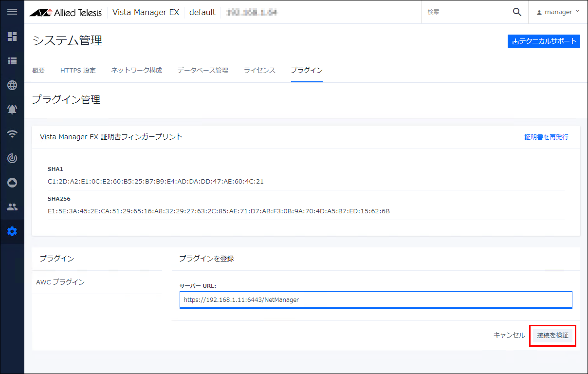Screen dimensions: 588x374
Task: Click the 検索 search field
Action: (466, 12)
